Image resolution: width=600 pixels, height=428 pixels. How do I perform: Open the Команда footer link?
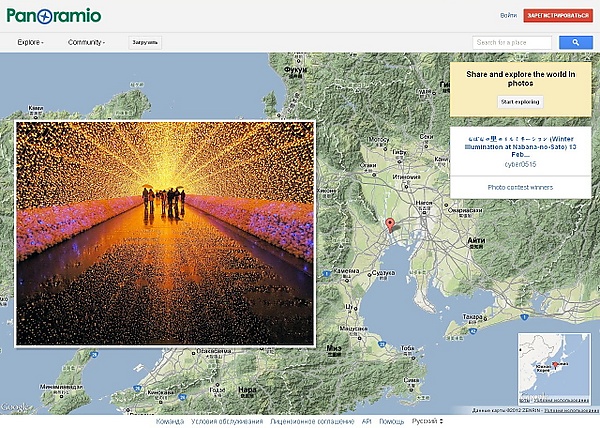coord(169,422)
